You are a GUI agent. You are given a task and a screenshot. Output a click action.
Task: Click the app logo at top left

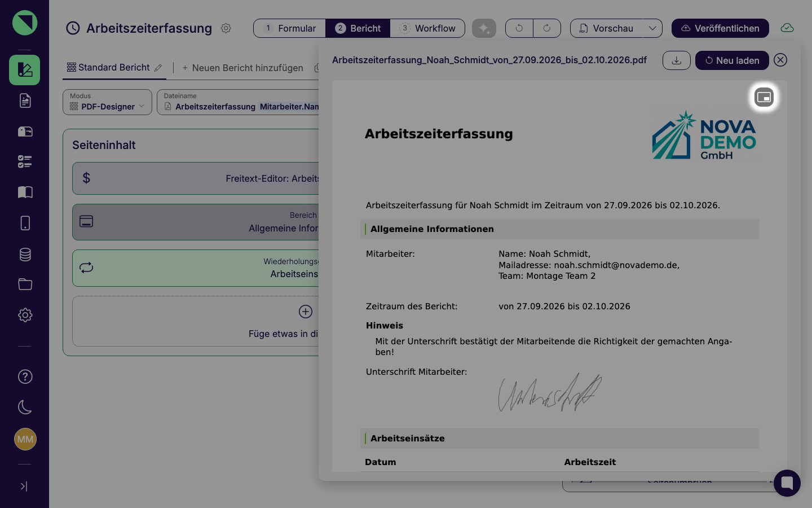[x=25, y=23]
